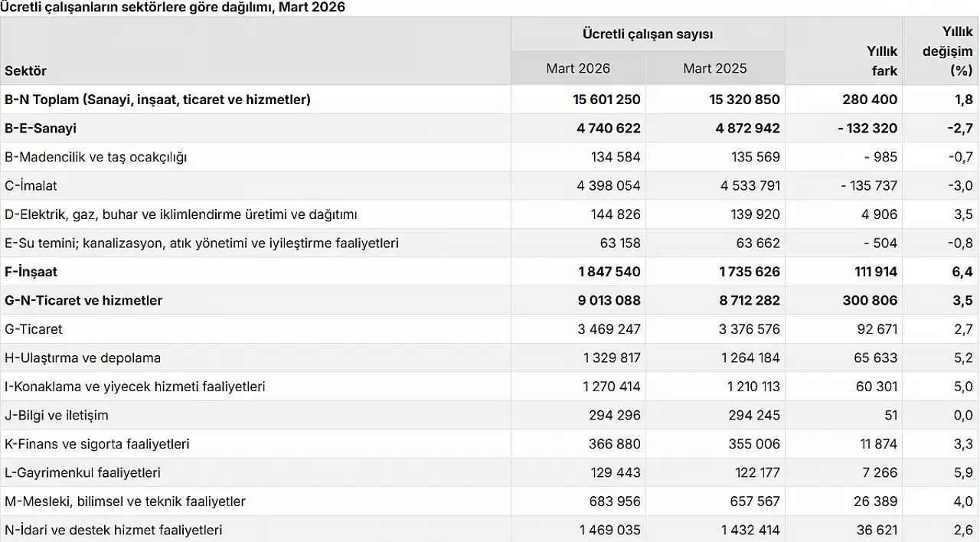The height and width of the screenshot is (542, 980).
Task: Select the value 294 296
Action: point(616,416)
